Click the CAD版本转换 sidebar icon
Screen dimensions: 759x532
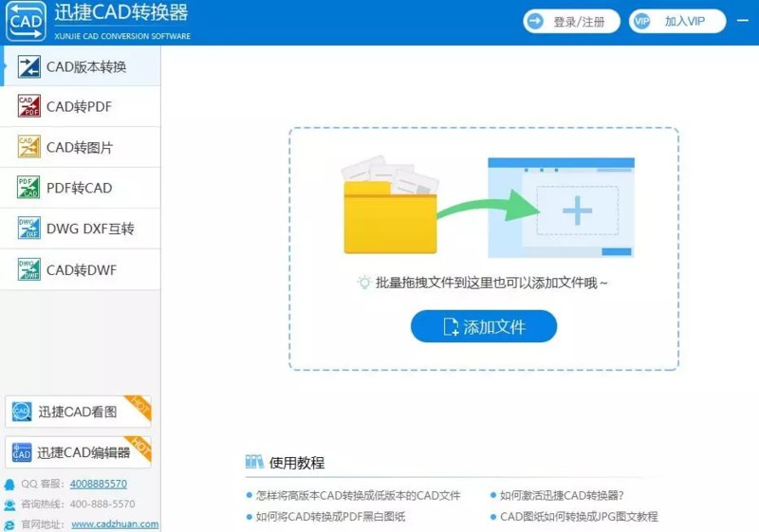pyautogui.click(x=29, y=66)
